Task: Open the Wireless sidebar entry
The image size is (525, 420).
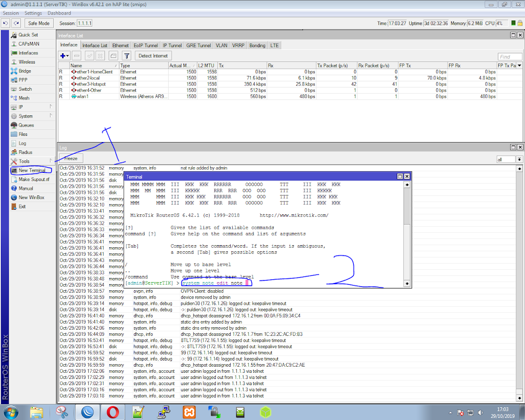Action: pyautogui.click(x=27, y=62)
